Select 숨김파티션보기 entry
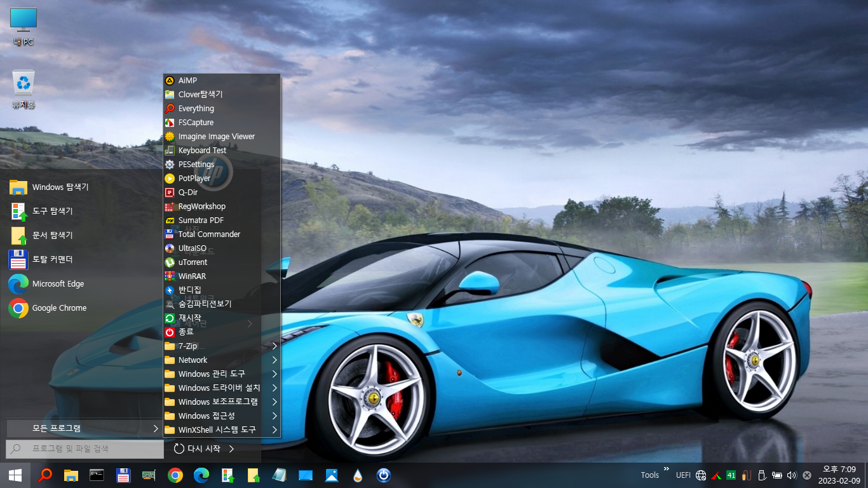 pos(221,304)
